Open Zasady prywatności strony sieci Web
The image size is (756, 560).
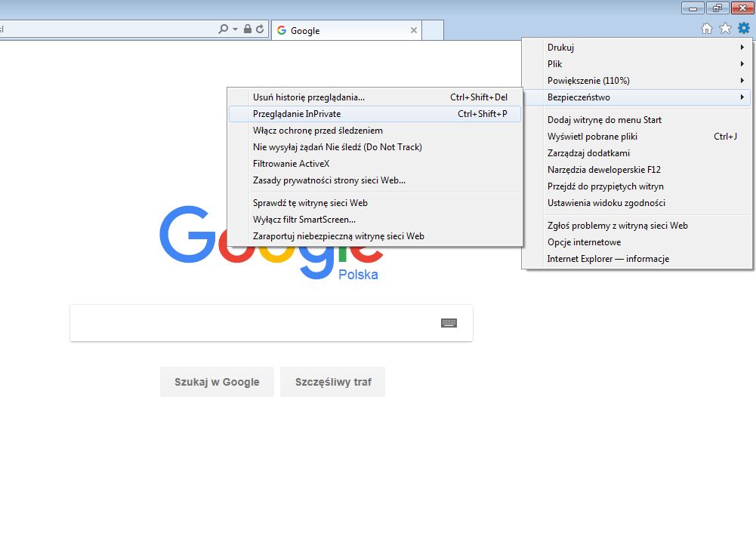[375, 180]
